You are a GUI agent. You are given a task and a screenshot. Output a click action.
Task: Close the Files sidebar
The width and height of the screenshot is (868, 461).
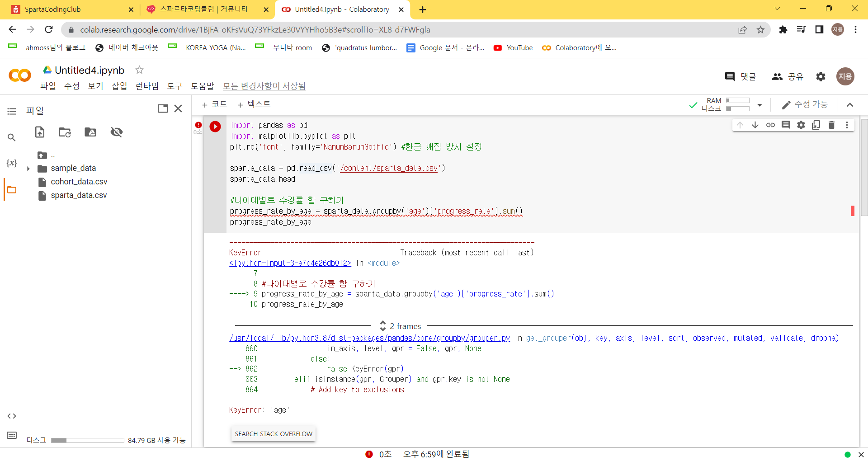(x=178, y=108)
